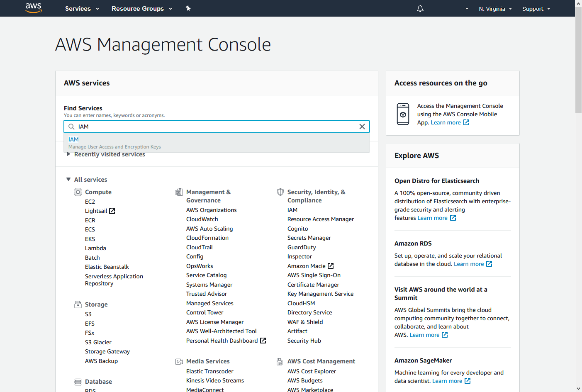Click the AWS Cost Management icon
The width and height of the screenshot is (582, 392).
pyautogui.click(x=280, y=362)
